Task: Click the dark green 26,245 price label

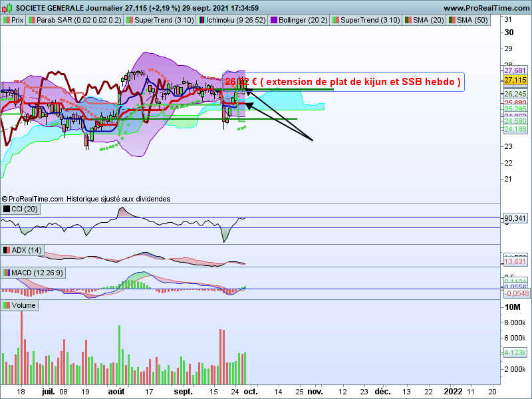Action: coord(515,94)
